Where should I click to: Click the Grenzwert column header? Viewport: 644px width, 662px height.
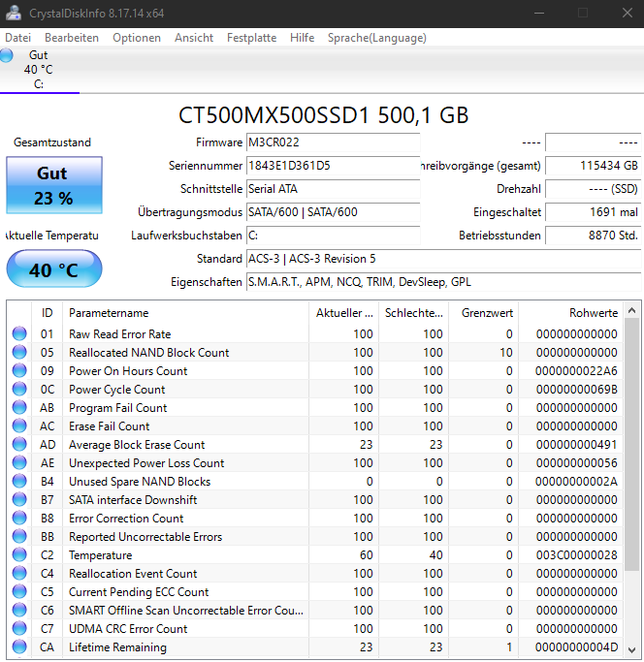pos(483,313)
